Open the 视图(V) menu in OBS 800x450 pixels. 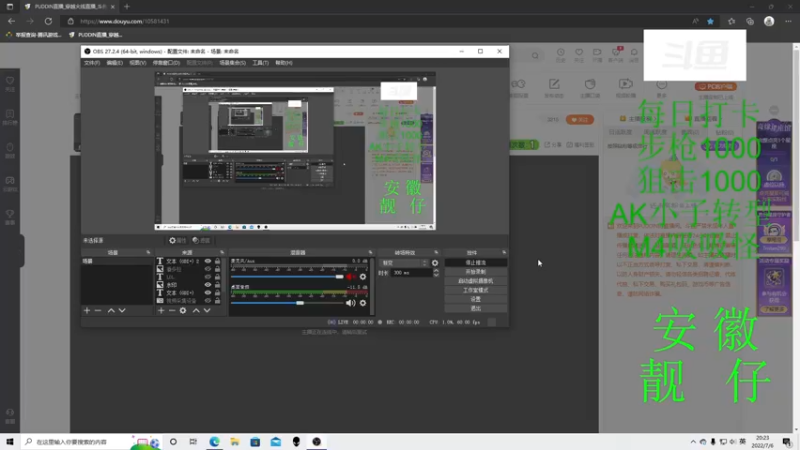137,63
